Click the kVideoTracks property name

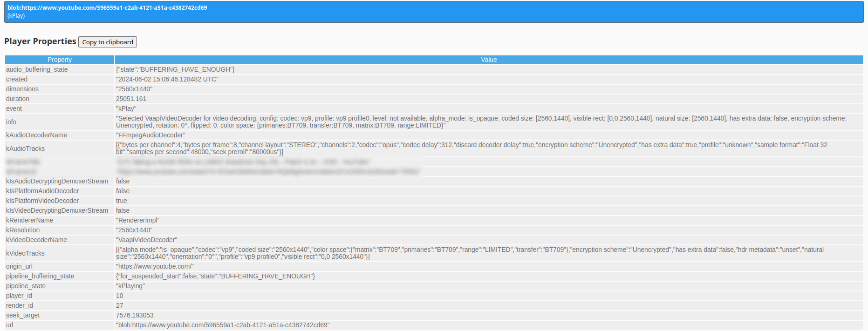[x=26, y=253]
